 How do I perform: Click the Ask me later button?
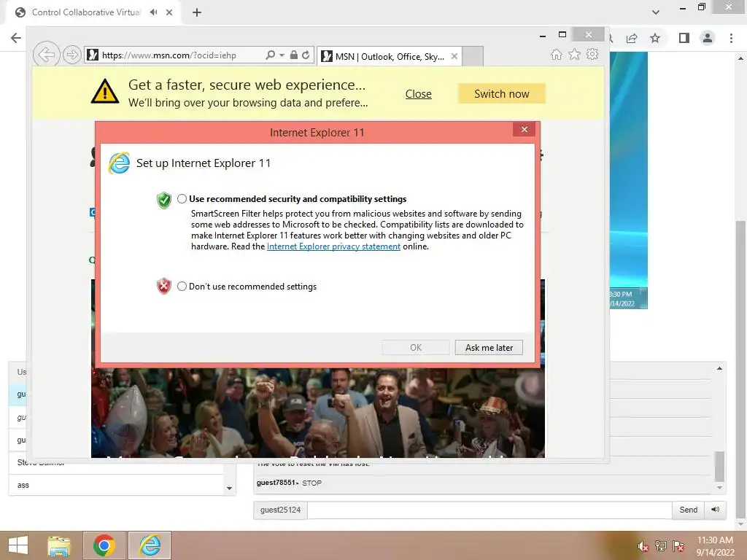pyautogui.click(x=489, y=348)
